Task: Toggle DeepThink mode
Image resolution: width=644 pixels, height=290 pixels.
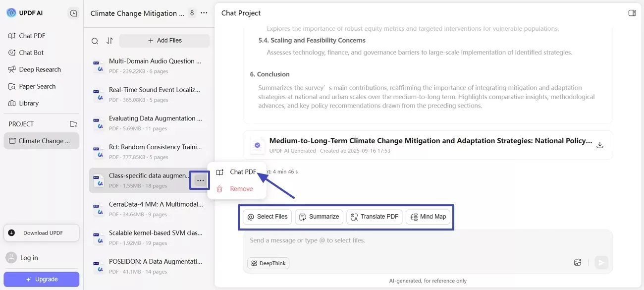Action: [x=268, y=263]
